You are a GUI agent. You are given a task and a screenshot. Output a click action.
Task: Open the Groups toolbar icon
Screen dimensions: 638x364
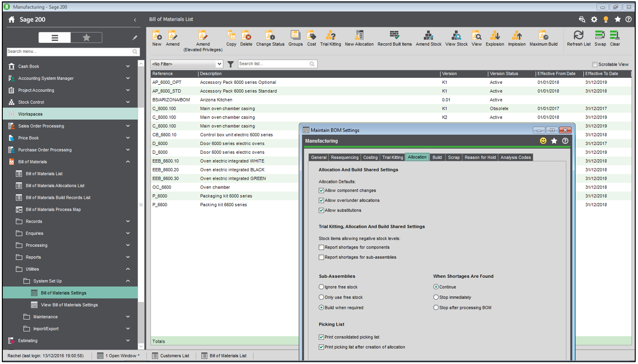pyautogui.click(x=295, y=36)
